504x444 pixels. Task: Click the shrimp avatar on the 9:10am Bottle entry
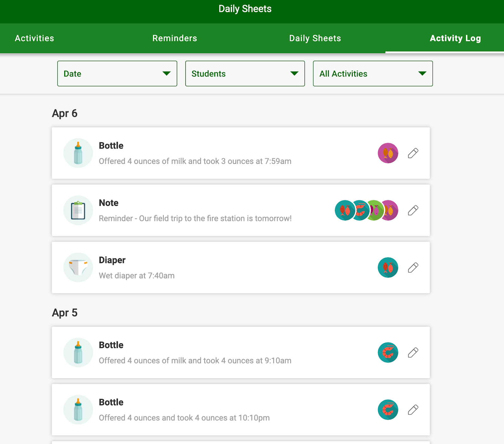coord(388,352)
